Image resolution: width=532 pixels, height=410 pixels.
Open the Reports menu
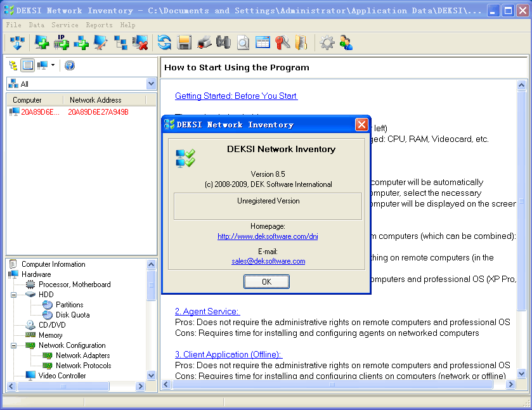[x=99, y=25]
